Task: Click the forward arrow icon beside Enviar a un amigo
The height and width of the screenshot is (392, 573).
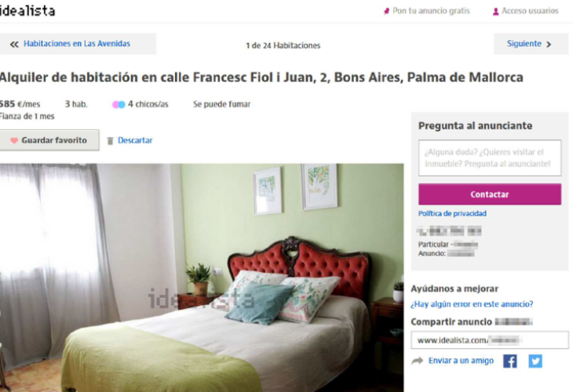Action: [417, 361]
